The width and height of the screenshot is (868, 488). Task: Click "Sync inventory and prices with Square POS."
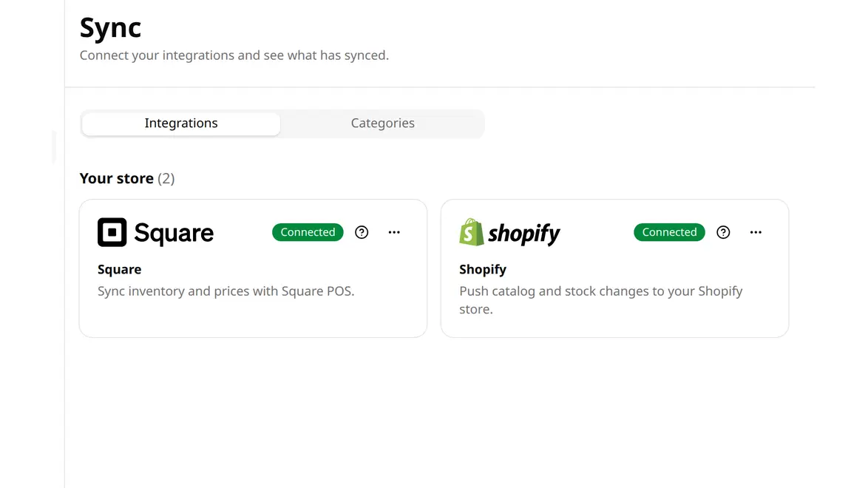click(226, 291)
